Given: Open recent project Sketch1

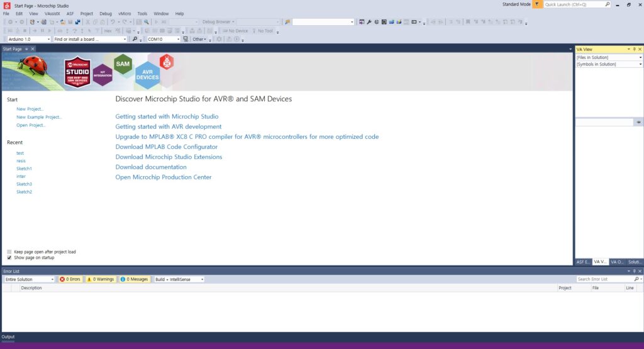Looking at the screenshot, I should (24, 169).
